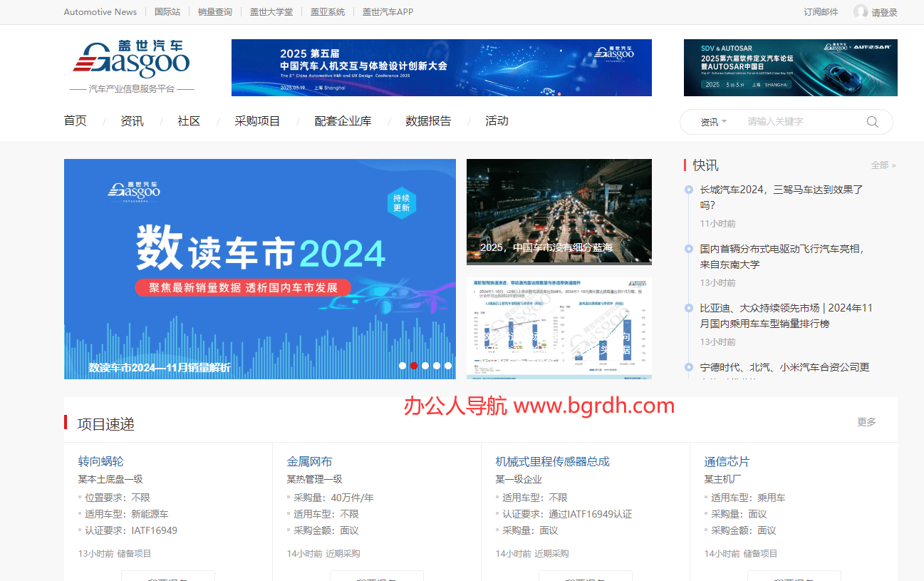
Task: Open 更多 in the 项目速递 section
Action: pos(866,422)
